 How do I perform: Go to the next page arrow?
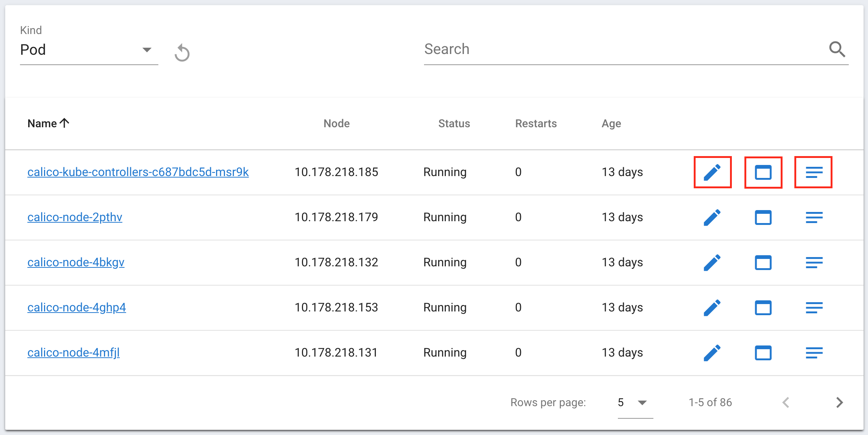(x=840, y=402)
